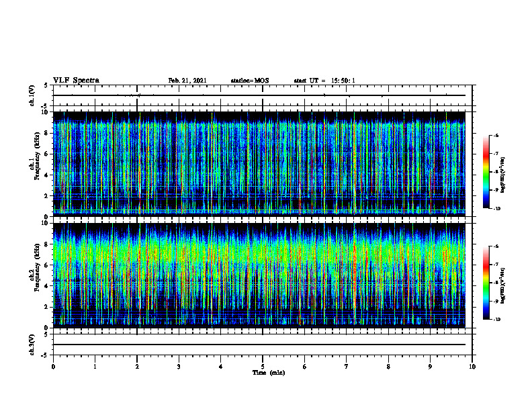Click the ch.2 "Frequency (kHz)" axis label
Viewport: 532px width, 411px height.
[x=37, y=267]
